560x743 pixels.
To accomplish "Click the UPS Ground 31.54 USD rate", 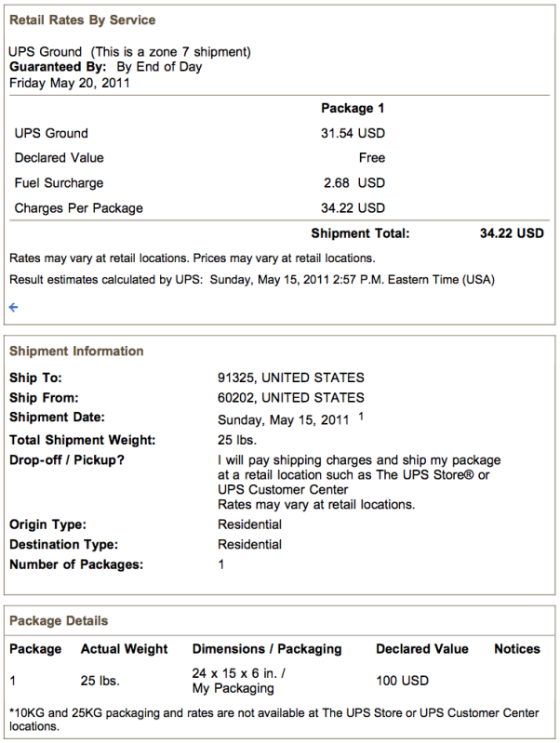I will 353,133.
